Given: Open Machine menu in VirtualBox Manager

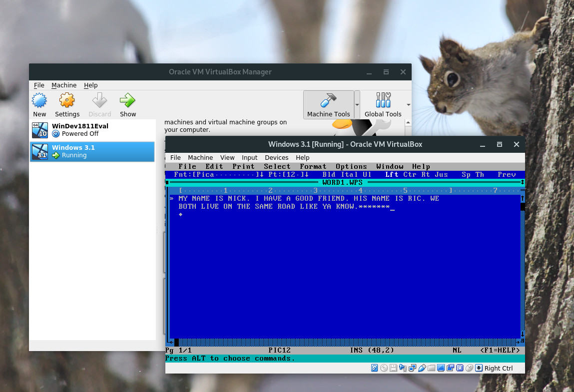Looking at the screenshot, I should (x=64, y=85).
